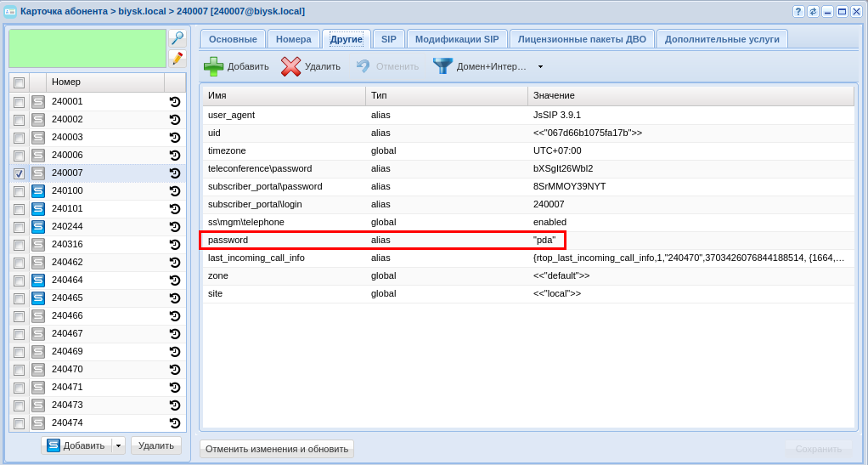
Task: Click the SIP subscriber icon of 240002
Action: 37,120
